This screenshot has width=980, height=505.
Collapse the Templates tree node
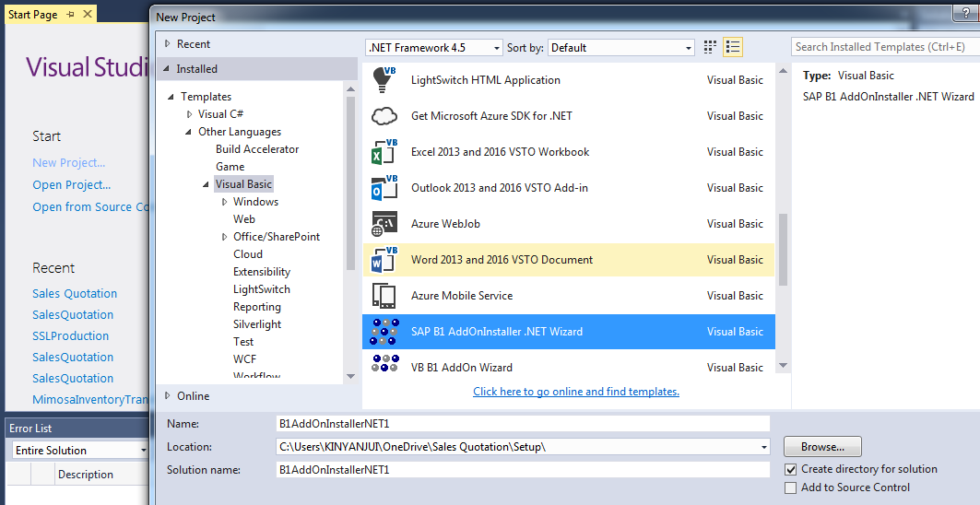(x=171, y=97)
